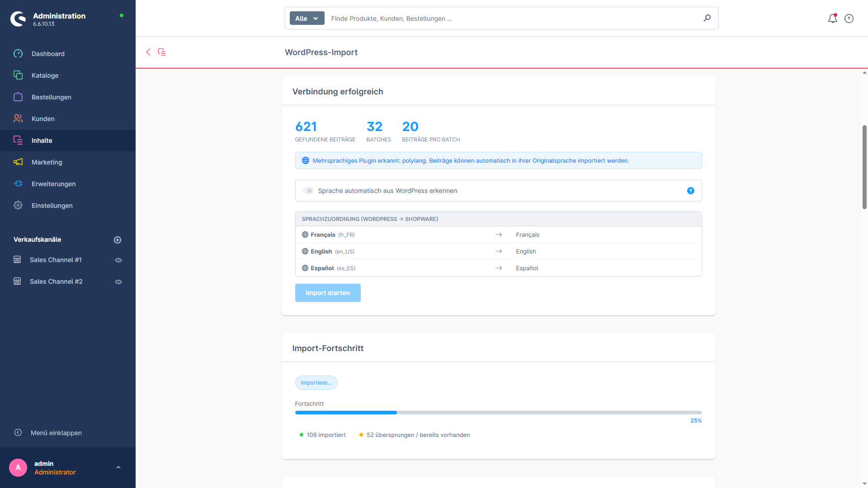Click globe icon next to Español

(x=305, y=268)
